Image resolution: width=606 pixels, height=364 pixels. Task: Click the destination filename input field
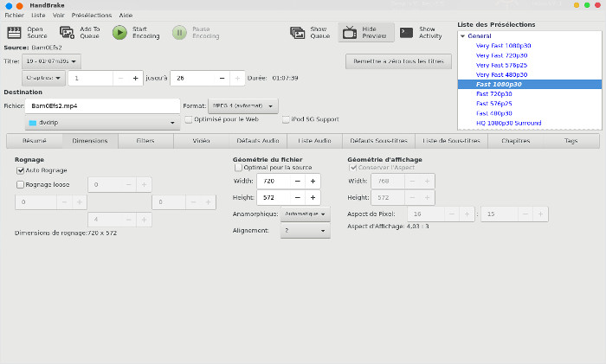click(101, 105)
